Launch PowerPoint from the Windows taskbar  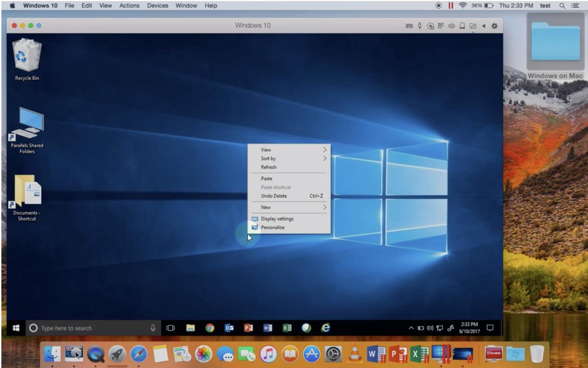pyautogui.click(x=248, y=328)
